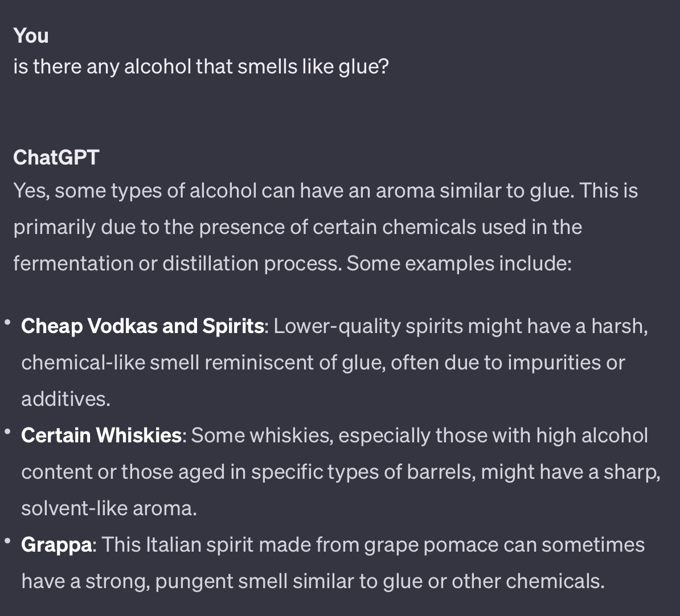Viewport: 680px width, 616px height.
Task: Select the user question about glue-smelling alcohol
Action: (x=201, y=67)
